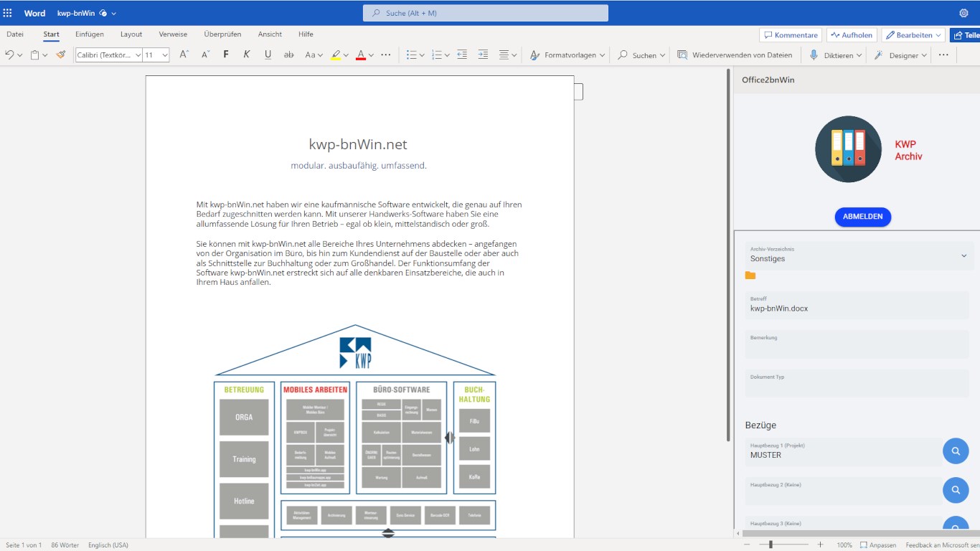Decrease font size with the smaller A
The height and width of the screenshot is (551, 980).
[205, 55]
